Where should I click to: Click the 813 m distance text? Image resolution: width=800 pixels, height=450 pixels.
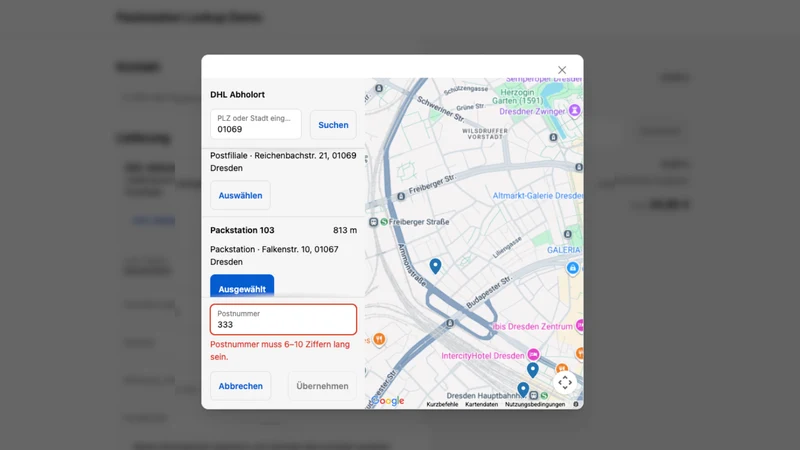pos(345,230)
